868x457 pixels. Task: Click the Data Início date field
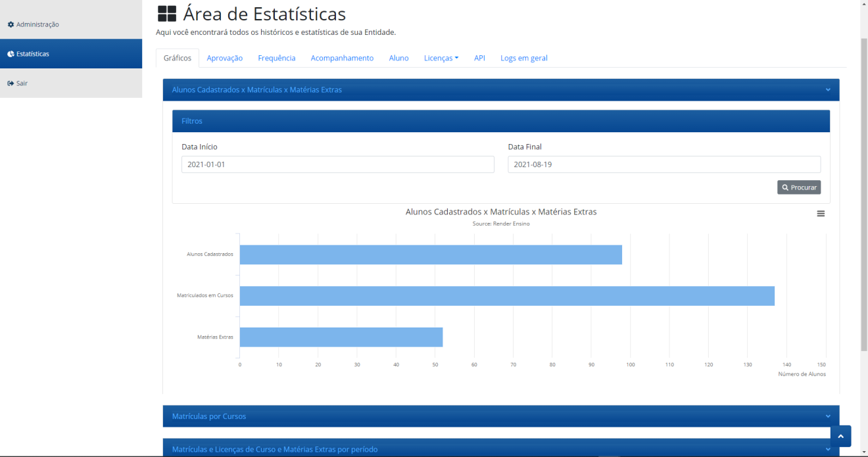coord(337,164)
